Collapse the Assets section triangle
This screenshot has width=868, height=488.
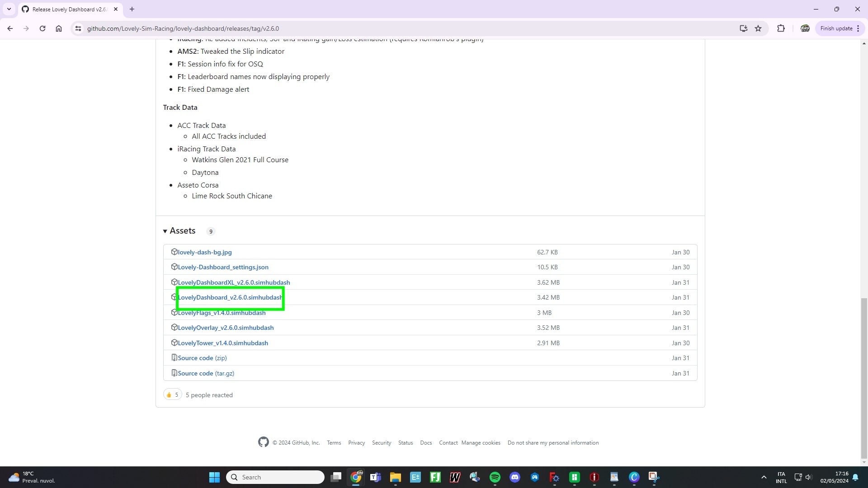[x=165, y=231]
